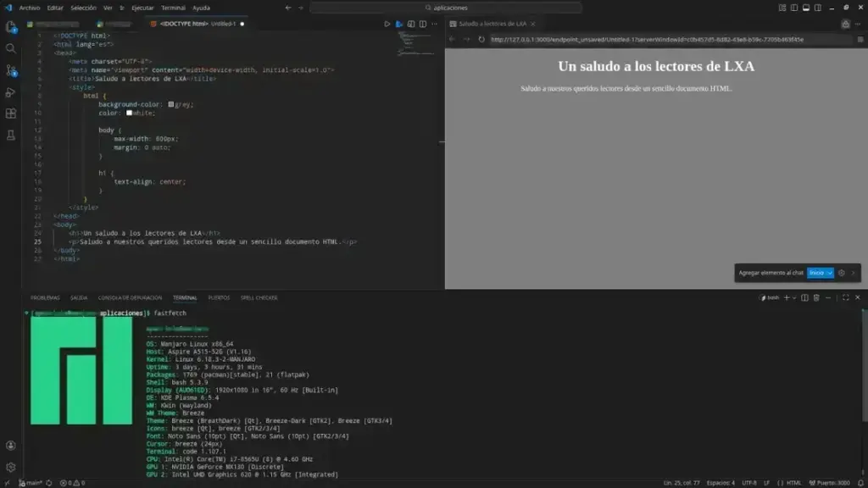Screen dimensions: 868x488
Task: Select indentation Espacios: 4 in status bar
Action: click(721, 483)
